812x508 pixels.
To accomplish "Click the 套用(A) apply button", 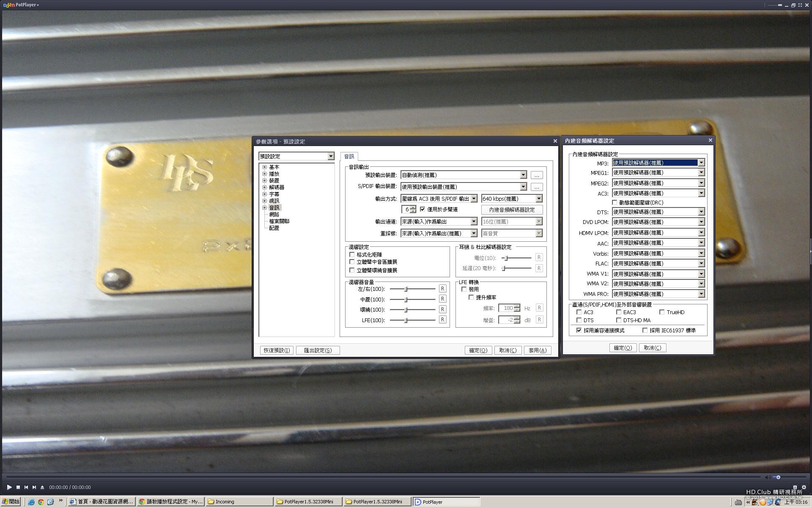I will pos(538,350).
